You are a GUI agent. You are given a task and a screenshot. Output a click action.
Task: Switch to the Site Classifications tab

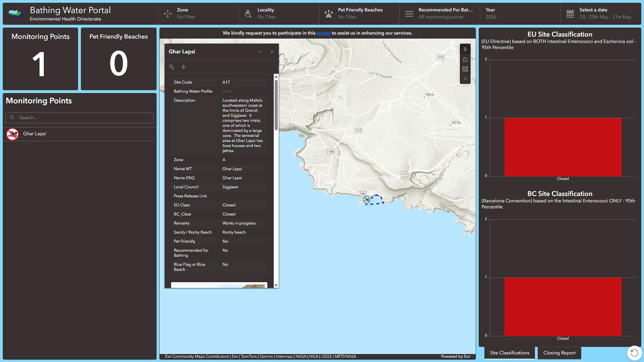point(509,353)
